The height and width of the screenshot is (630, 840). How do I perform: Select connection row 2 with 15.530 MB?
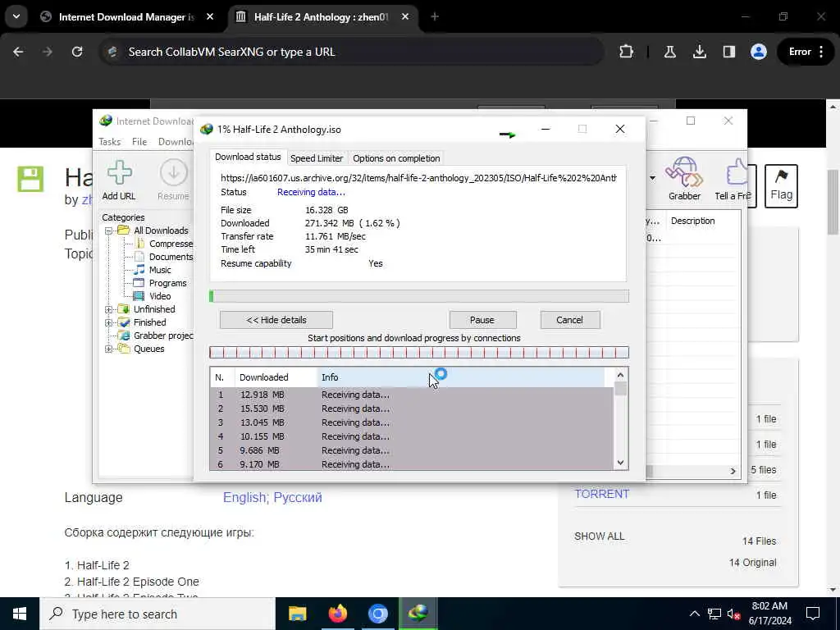click(x=412, y=409)
